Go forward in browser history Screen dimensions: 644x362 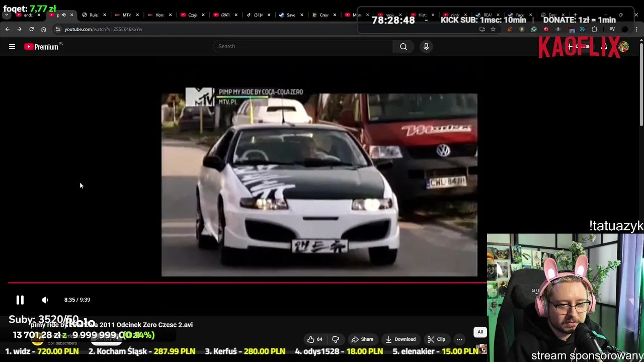[x=19, y=29]
